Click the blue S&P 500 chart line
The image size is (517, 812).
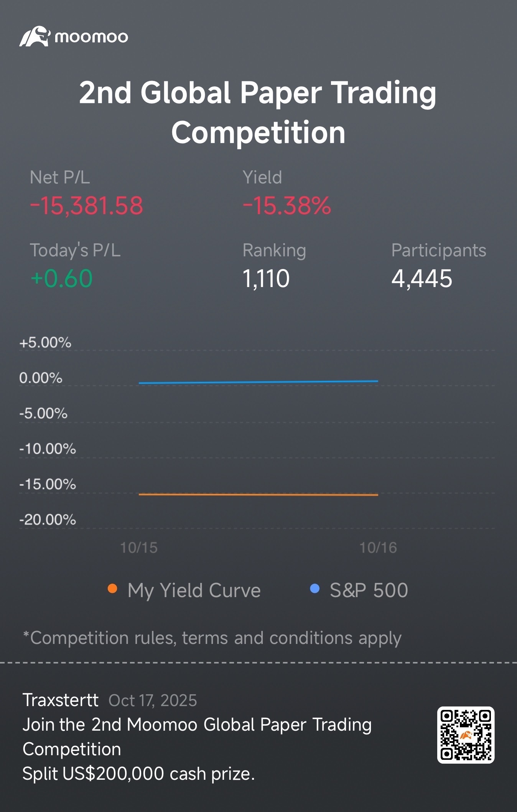coord(258,382)
